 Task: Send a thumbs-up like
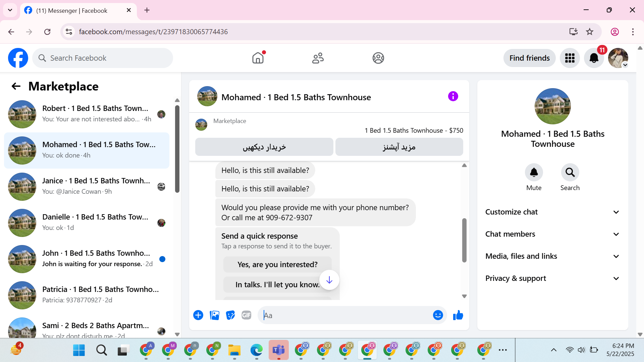pos(458,315)
